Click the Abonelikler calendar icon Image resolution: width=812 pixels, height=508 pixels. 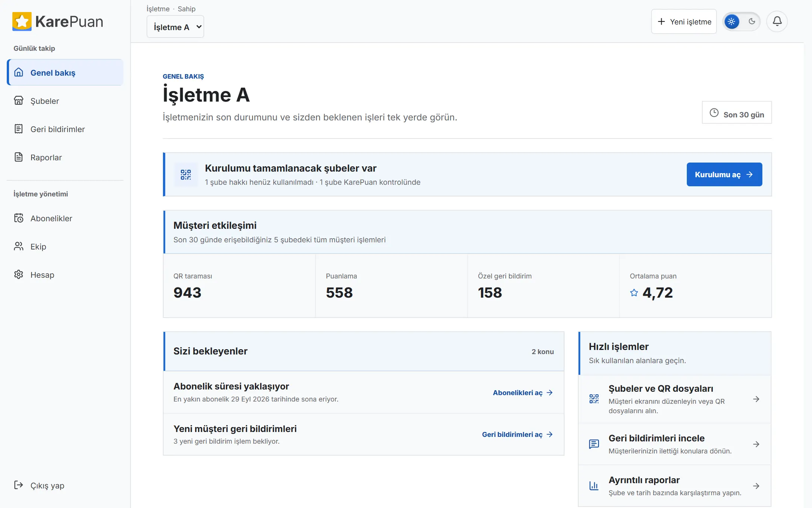click(19, 218)
